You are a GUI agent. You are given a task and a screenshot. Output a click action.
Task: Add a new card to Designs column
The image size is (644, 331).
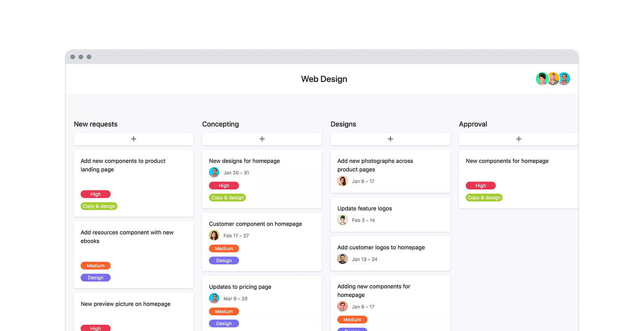[390, 139]
